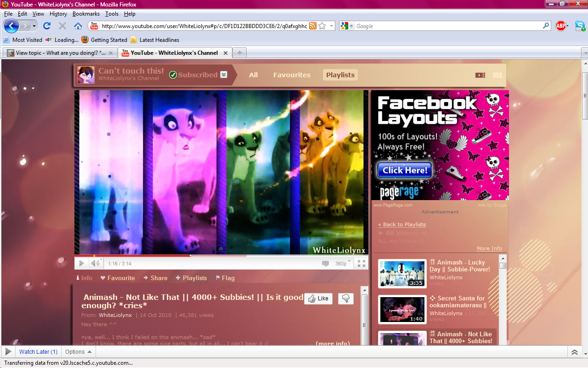Image resolution: width=588 pixels, height=368 pixels.
Task: Open the Bookmarks menu
Action: click(86, 14)
